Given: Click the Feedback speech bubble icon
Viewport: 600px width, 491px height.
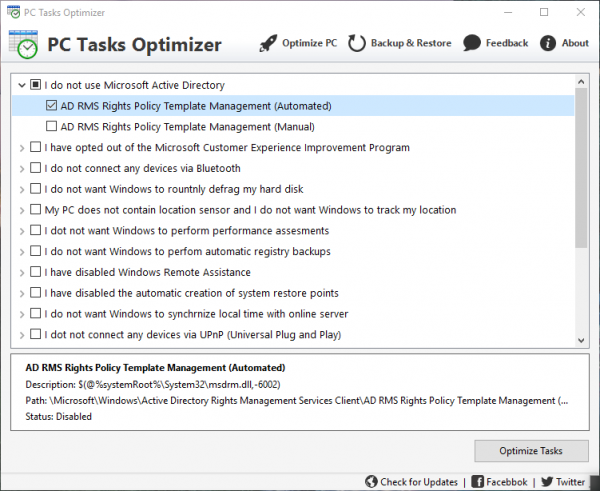Looking at the screenshot, I should [x=471, y=43].
